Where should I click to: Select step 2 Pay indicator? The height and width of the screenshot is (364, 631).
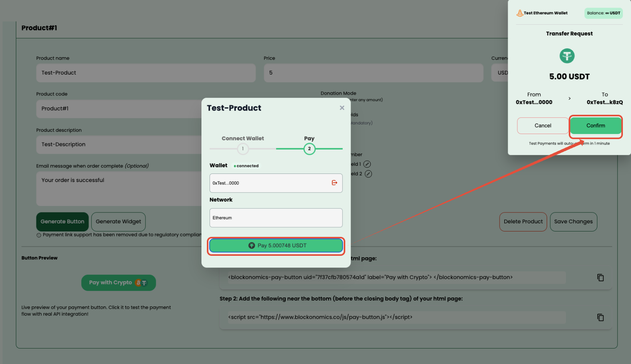[309, 149]
